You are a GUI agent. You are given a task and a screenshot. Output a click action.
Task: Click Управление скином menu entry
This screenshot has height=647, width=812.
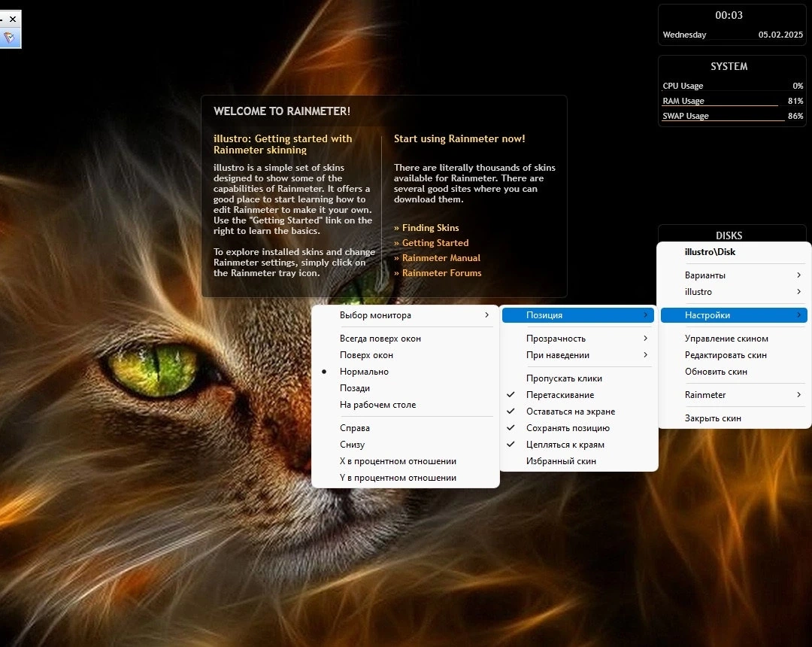tap(734, 339)
